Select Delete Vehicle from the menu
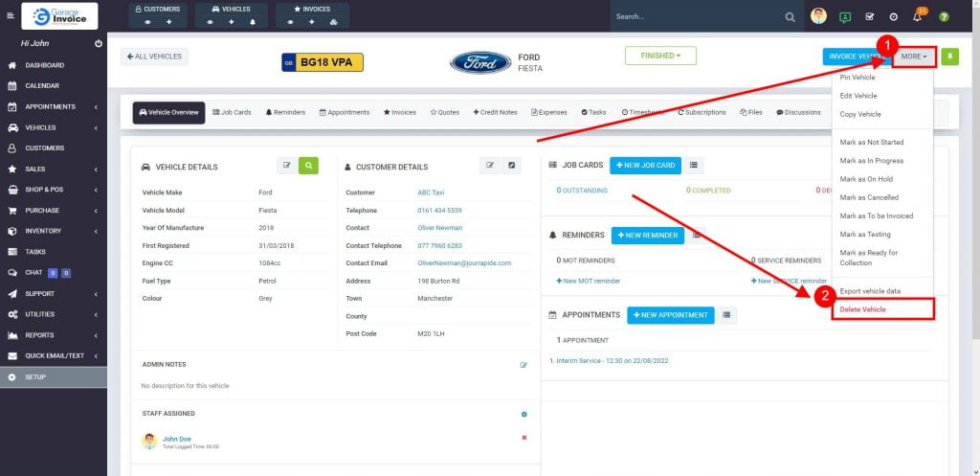980x476 pixels. pyautogui.click(x=863, y=309)
